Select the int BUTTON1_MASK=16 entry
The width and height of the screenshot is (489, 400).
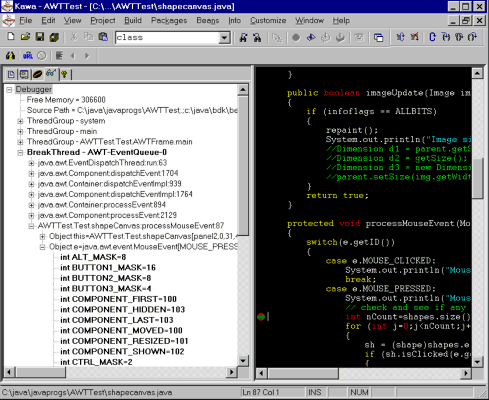click(108, 268)
